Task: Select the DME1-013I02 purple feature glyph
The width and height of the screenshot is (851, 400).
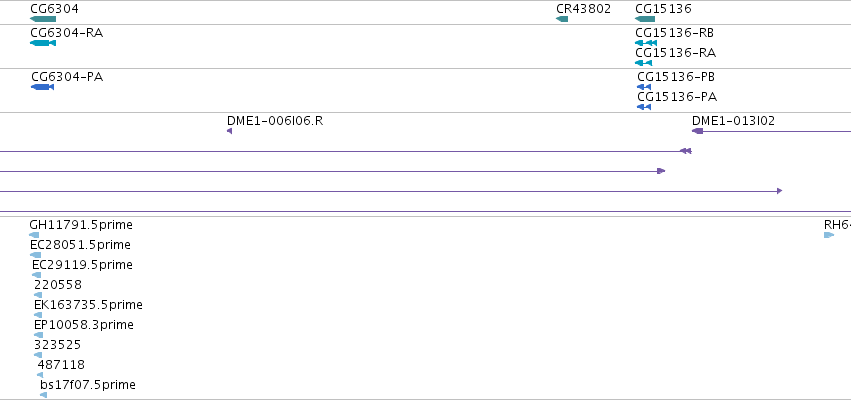Action: pyautogui.click(x=771, y=131)
